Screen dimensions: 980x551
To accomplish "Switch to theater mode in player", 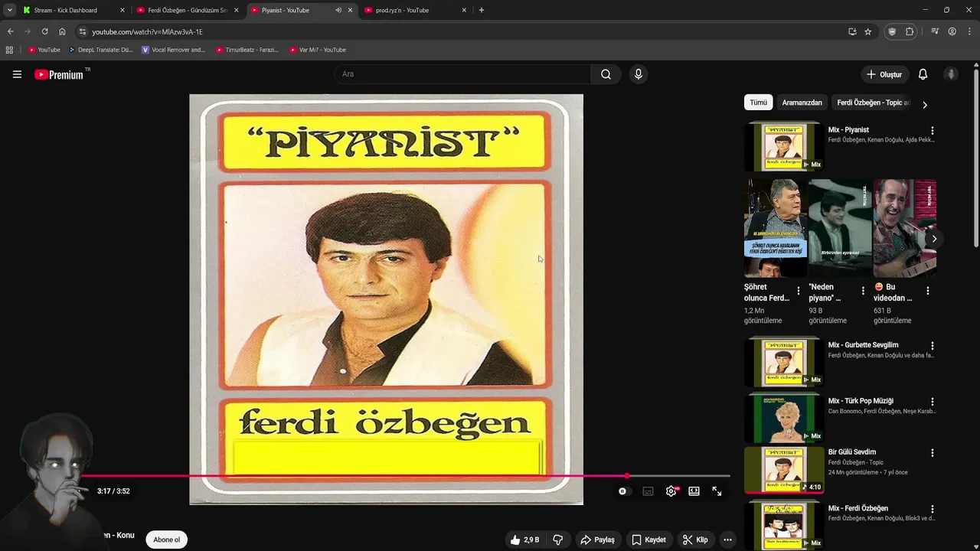I will (x=694, y=491).
